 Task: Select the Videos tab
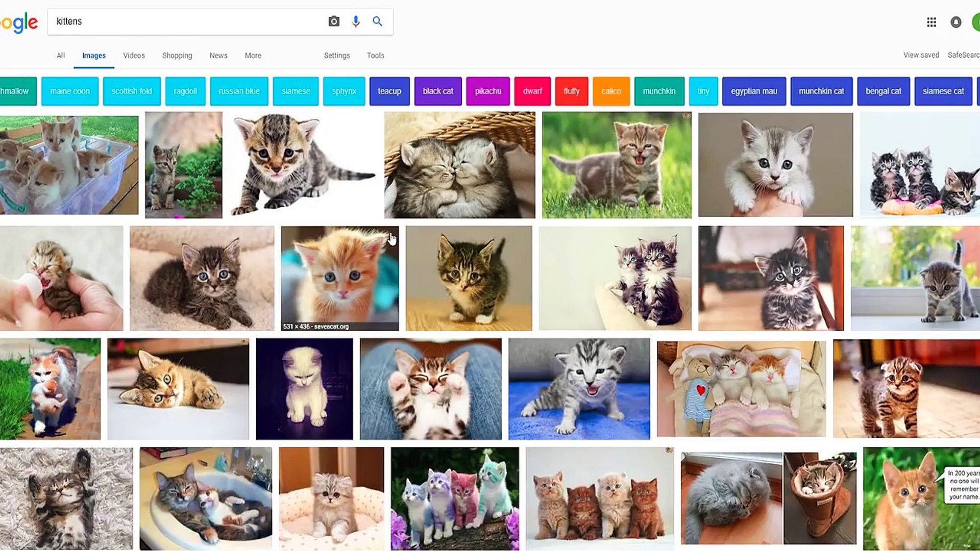(134, 55)
